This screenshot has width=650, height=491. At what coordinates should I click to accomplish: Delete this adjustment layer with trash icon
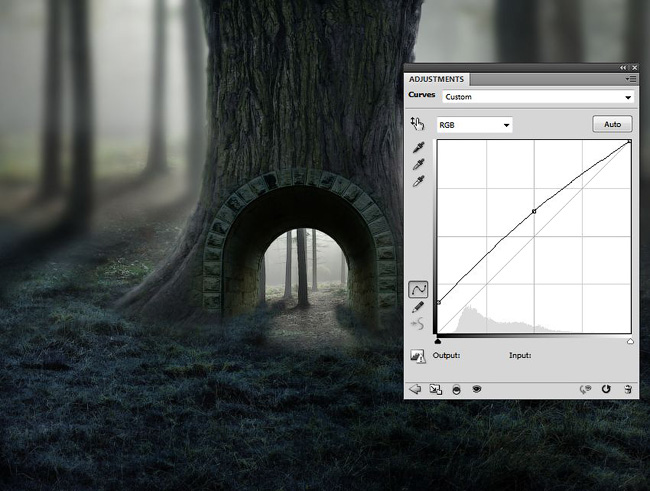628,389
